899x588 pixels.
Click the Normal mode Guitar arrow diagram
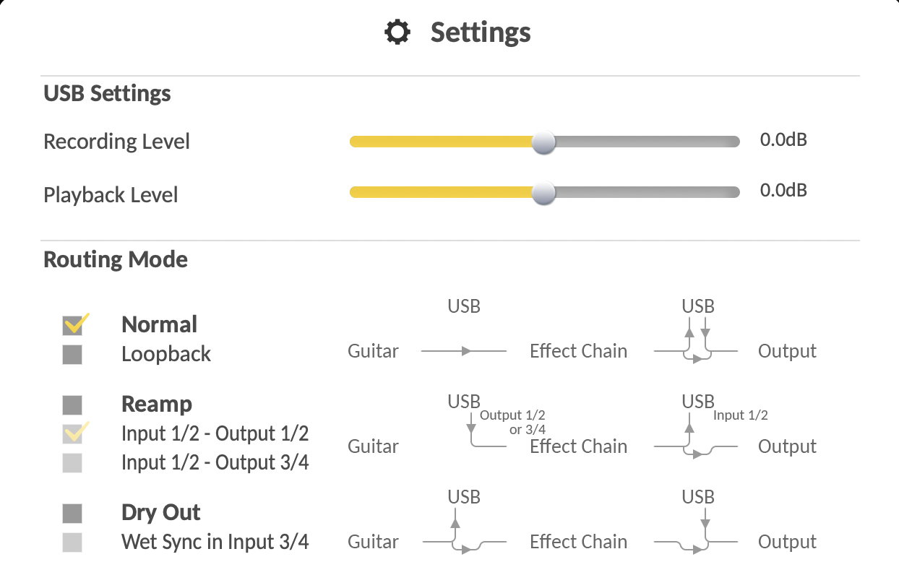pyautogui.click(x=463, y=351)
